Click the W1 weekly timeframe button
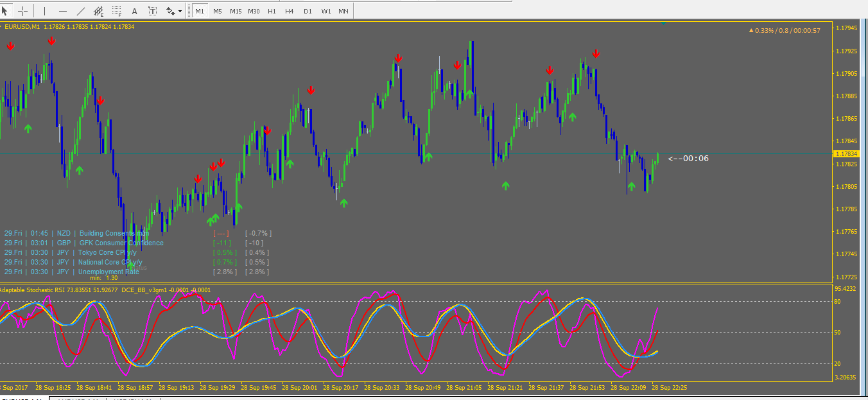 (x=325, y=11)
